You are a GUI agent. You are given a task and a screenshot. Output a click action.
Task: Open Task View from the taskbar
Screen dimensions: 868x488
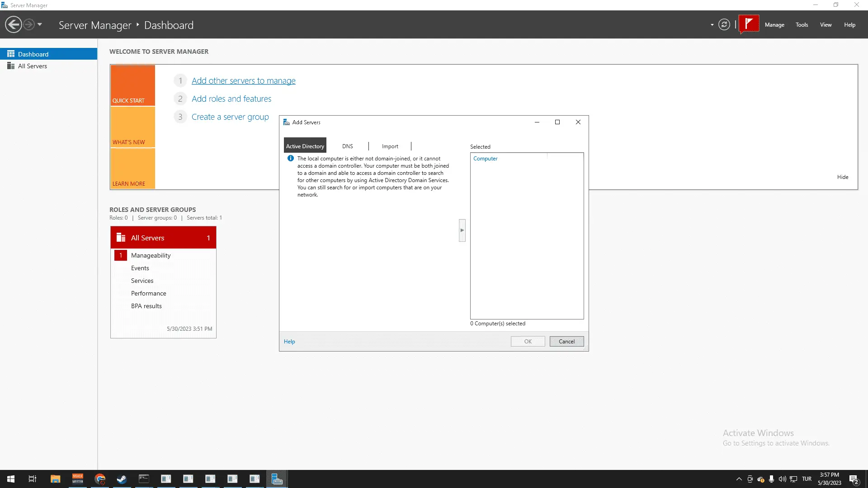[33, 479]
